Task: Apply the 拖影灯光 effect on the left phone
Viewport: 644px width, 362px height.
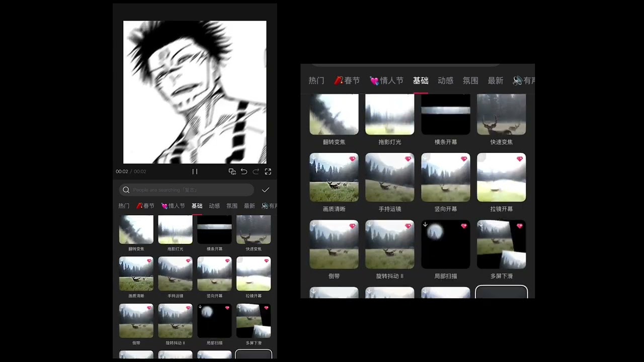Action: coord(176,230)
